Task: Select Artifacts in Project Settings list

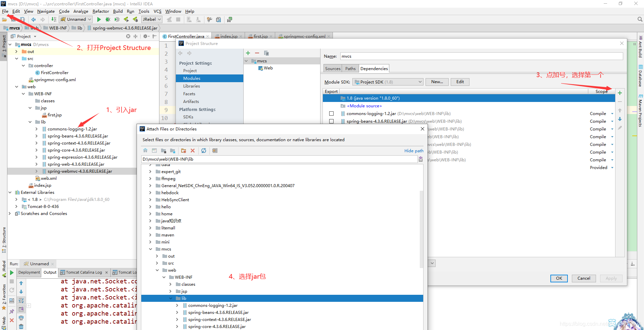Action: coord(191,102)
